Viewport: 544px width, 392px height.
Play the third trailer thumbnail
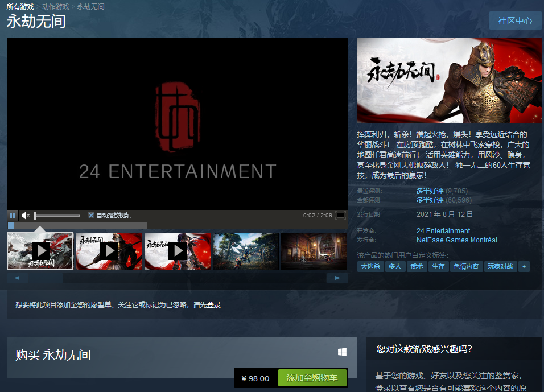tap(178, 251)
